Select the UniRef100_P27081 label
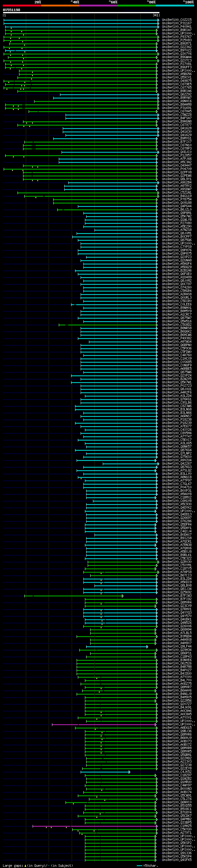197x868 pixels. point(177,64)
